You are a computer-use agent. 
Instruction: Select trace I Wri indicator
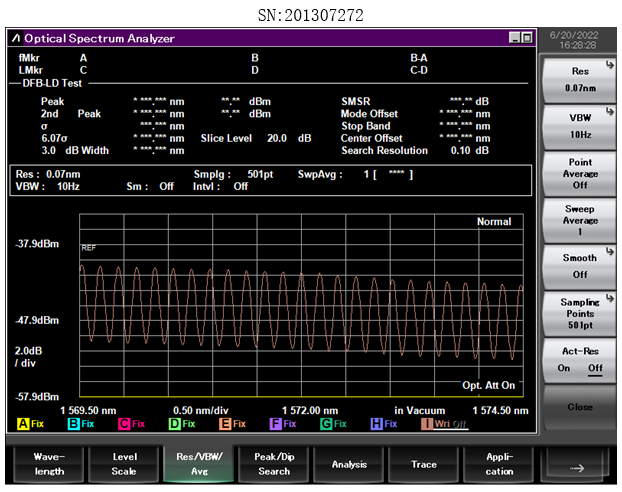coord(444,424)
